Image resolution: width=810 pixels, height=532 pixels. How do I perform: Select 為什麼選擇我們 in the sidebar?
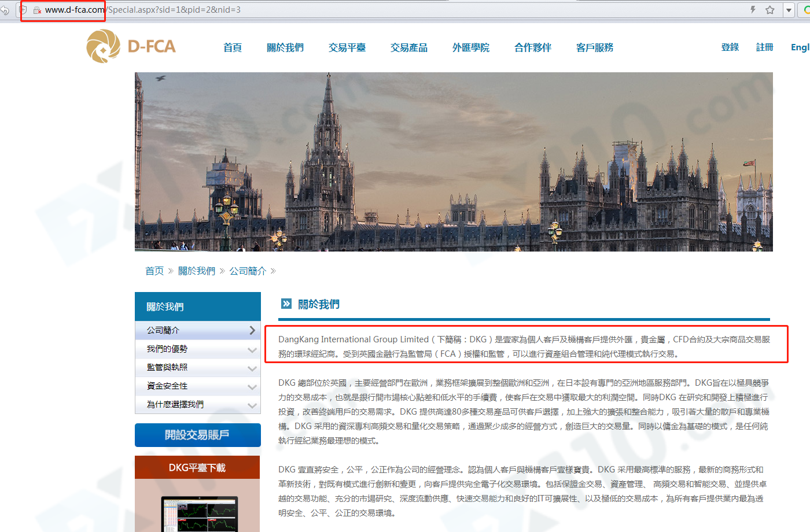[x=198, y=404]
